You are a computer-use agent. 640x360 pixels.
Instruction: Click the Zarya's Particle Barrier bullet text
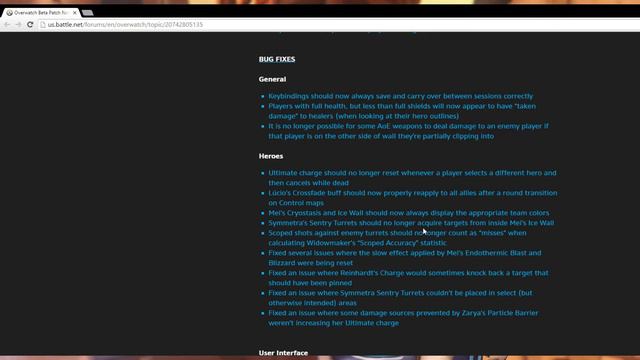click(x=403, y=318)
